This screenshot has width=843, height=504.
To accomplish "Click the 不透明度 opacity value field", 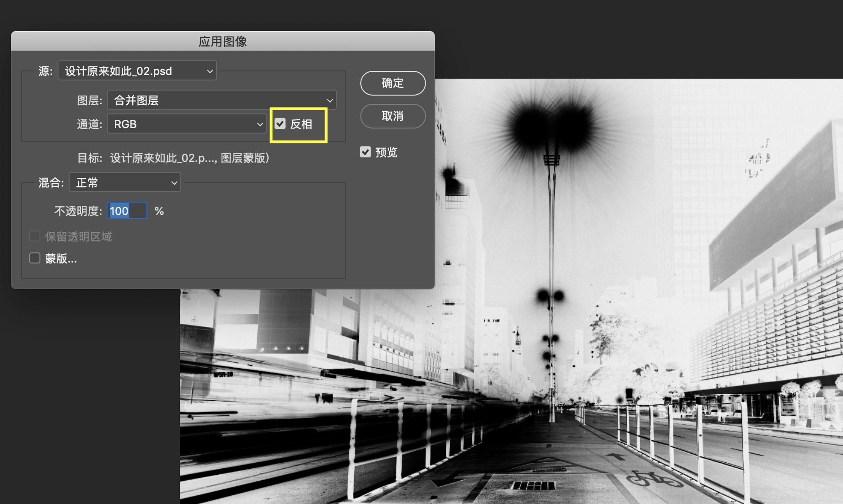I will [127, 210].
